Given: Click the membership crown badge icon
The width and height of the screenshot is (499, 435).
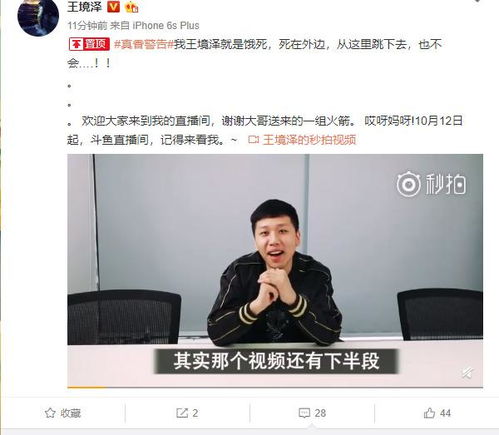Looking at the screenshot, I should [131, 7].
